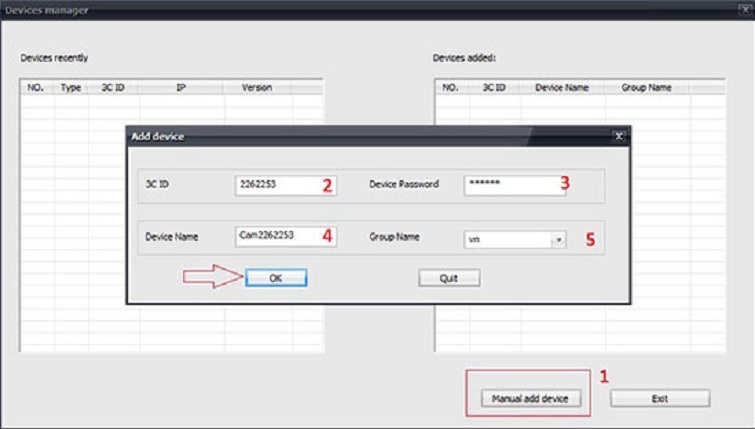Click Type column header in Devices recently
755x429 pixels.
click(70, 88)
